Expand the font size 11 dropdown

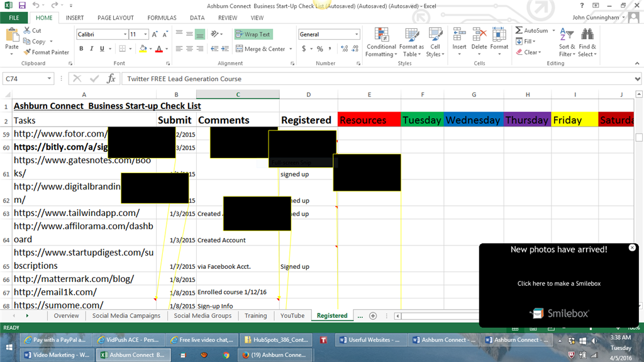coord(145,34)
